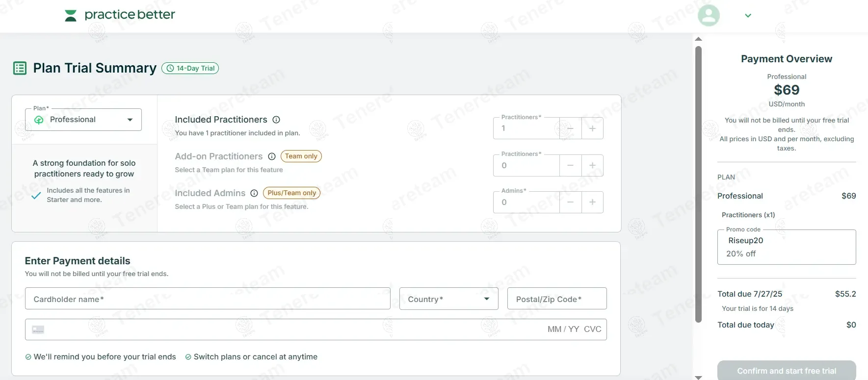Click the Promo code field with Riseup20
The height and width of the screenshot is (380, 868).
[x=786, y=247]
